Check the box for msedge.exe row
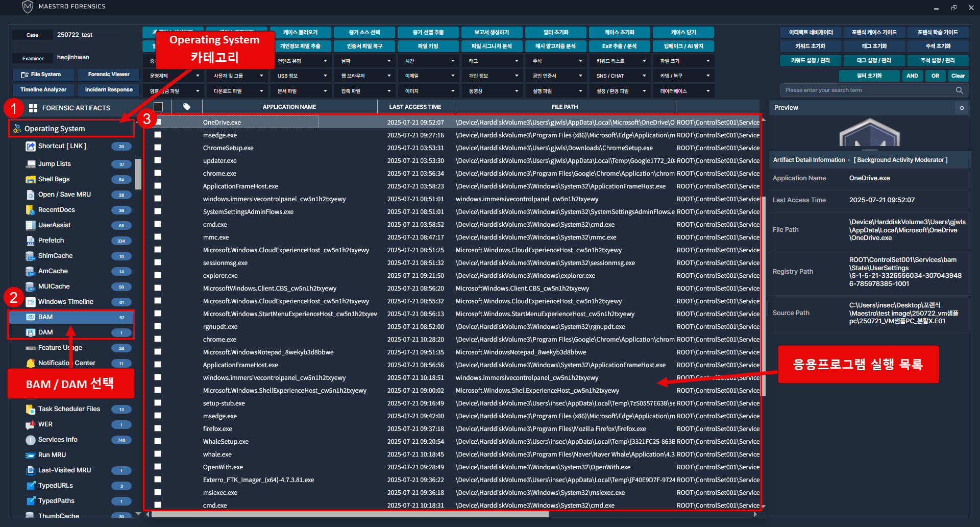Viewport: 980px width, 527px height. [x=158, y=135]
